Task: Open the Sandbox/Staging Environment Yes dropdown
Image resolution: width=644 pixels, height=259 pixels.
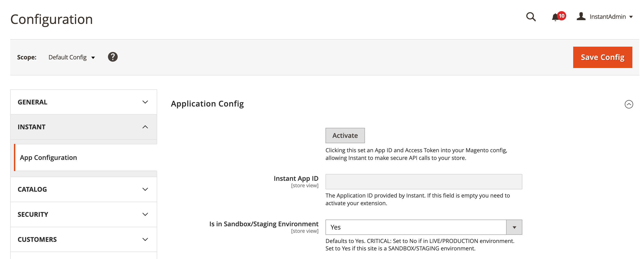Action: (x=423, y=227)
